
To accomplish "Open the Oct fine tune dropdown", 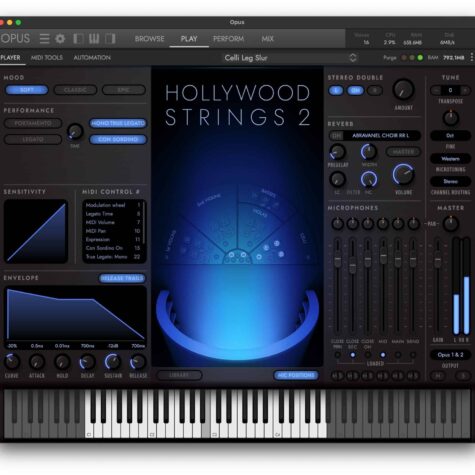I will (450, 135).
